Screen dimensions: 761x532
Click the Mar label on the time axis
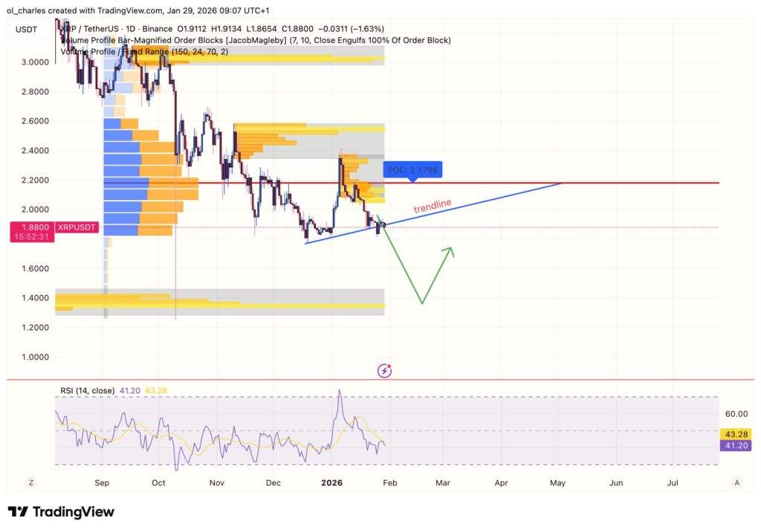(443, 483)
